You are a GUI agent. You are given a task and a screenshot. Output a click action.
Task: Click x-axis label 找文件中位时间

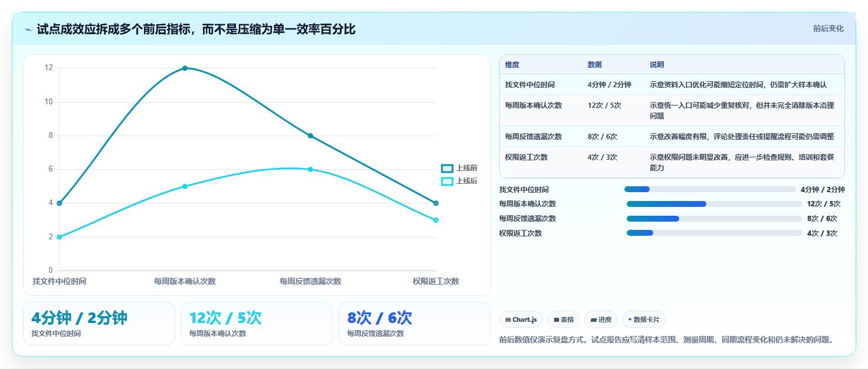[x=59, y=281]
